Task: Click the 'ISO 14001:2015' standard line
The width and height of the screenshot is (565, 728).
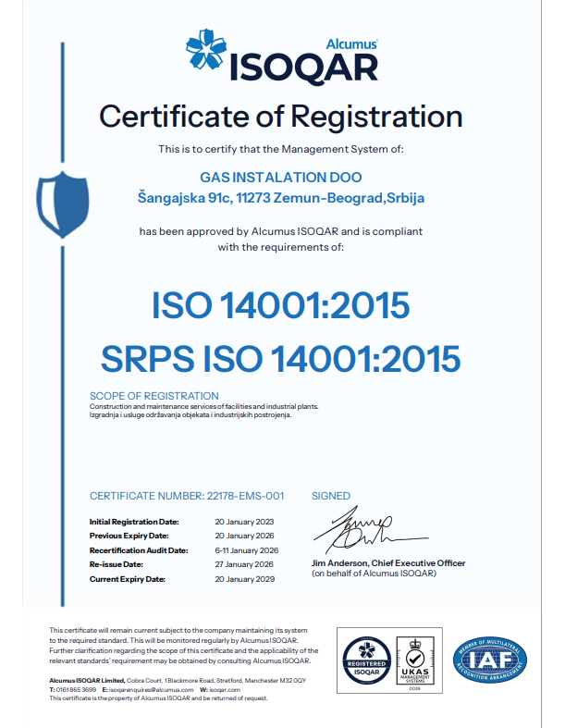Action: 281,305
